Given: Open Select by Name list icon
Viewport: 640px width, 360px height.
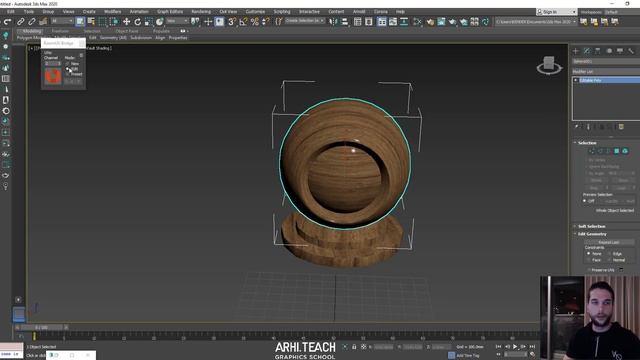Looking at the screenshot, I should coord(91,22).
